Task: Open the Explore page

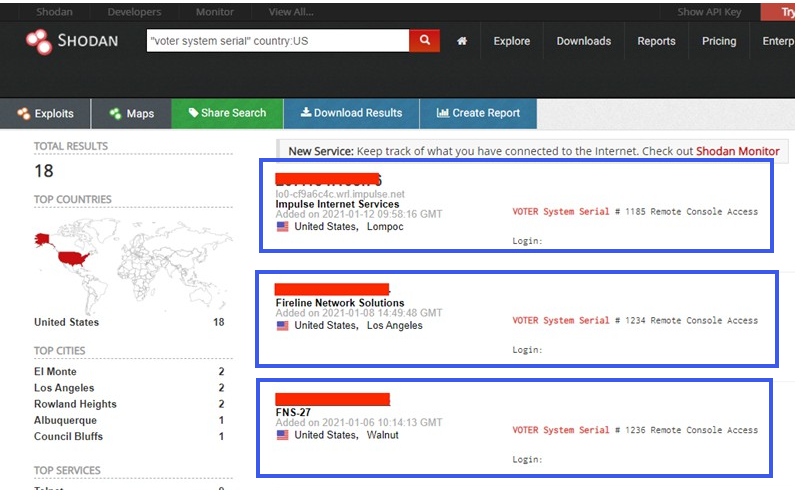Action: coord(512,41)
